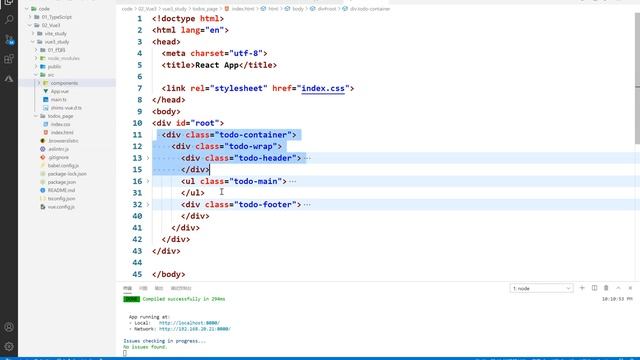
Task: Collapse the 02_Vue3 folder chevron
Action: pos(30,25)
